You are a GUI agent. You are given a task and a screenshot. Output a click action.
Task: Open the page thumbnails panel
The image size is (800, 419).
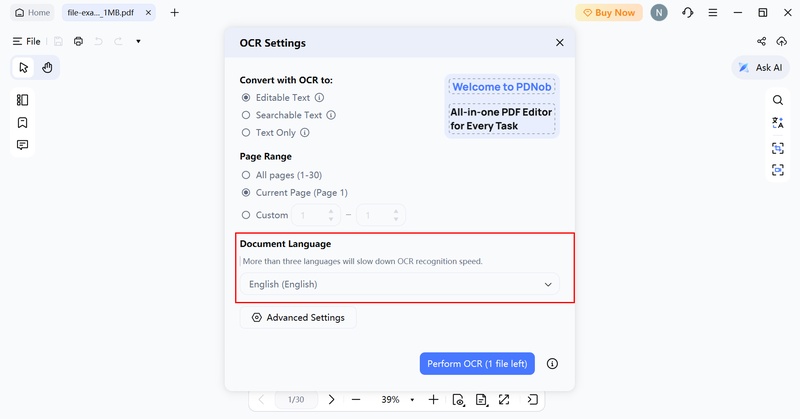[22, 100]
